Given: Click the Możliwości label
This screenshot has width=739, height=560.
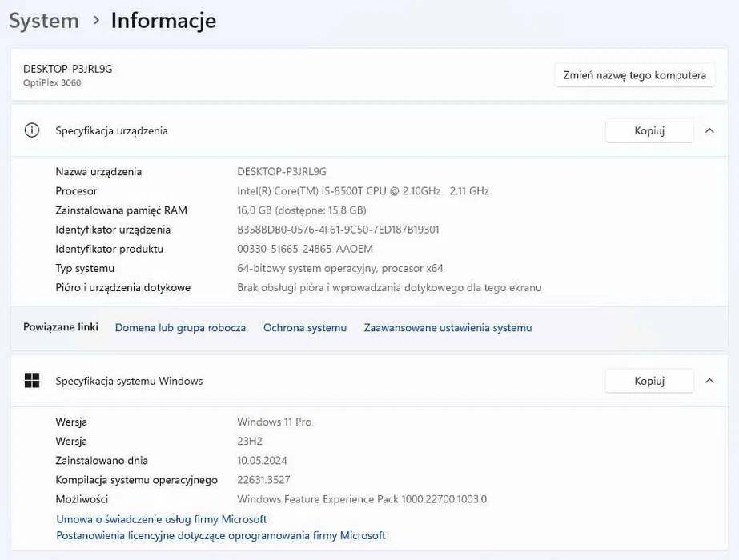Looking at the screenshot, I should (x=82, y=498).
